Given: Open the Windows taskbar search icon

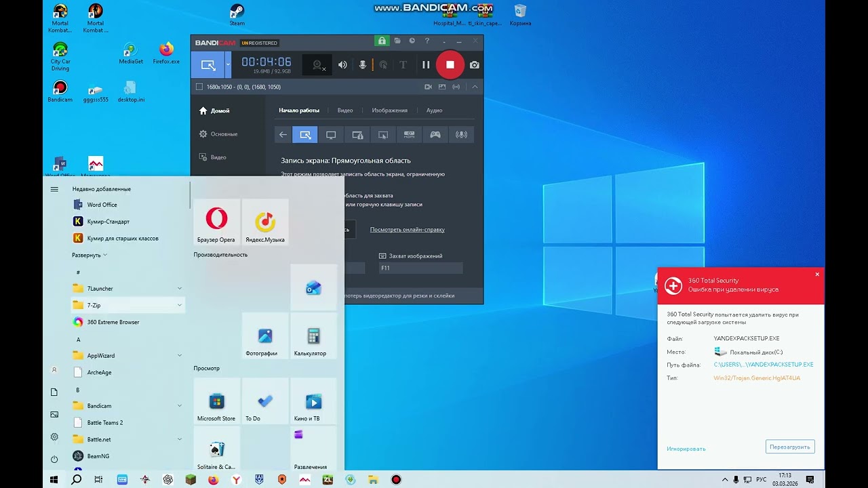Looking at the screenshot, I should (x=77, y=480).
